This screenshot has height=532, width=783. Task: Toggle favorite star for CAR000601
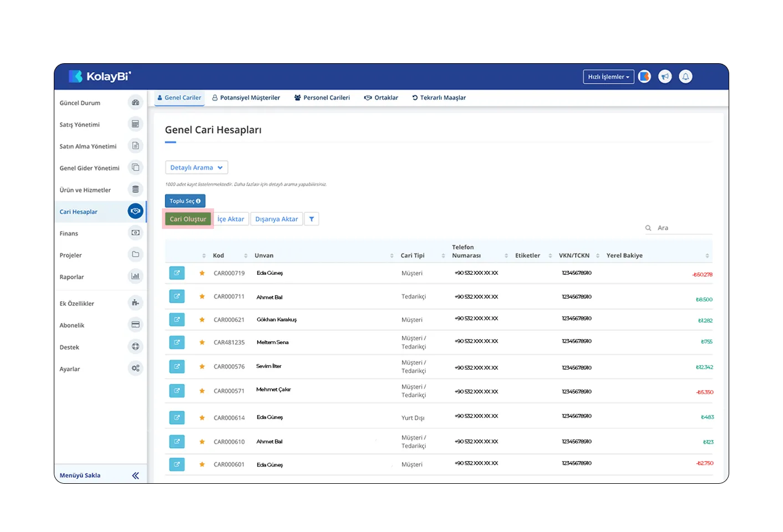coord(202,464)
